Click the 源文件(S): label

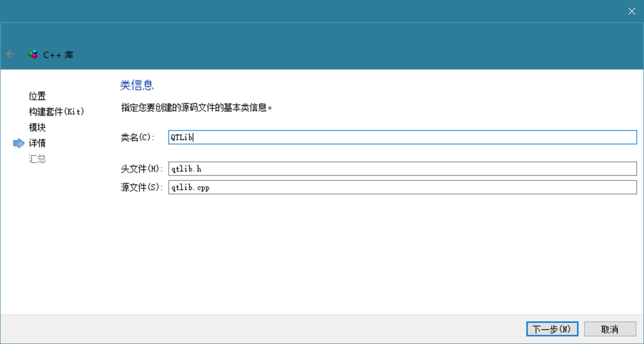coord(141,187)
